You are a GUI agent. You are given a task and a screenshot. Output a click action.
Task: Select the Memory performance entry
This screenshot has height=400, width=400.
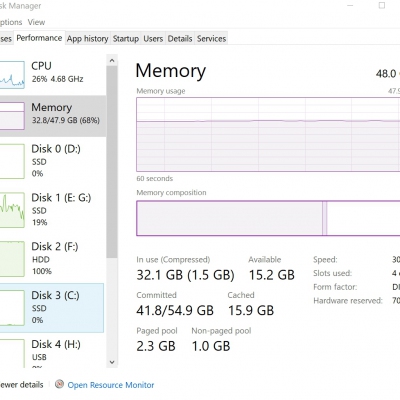(x=53, y=116)
